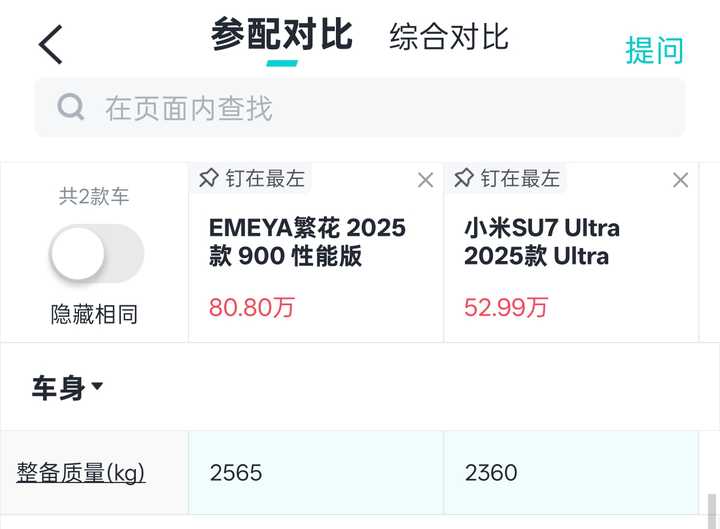Click the 钉在最左 label on the Xiaomi column

tap(520, 178)
